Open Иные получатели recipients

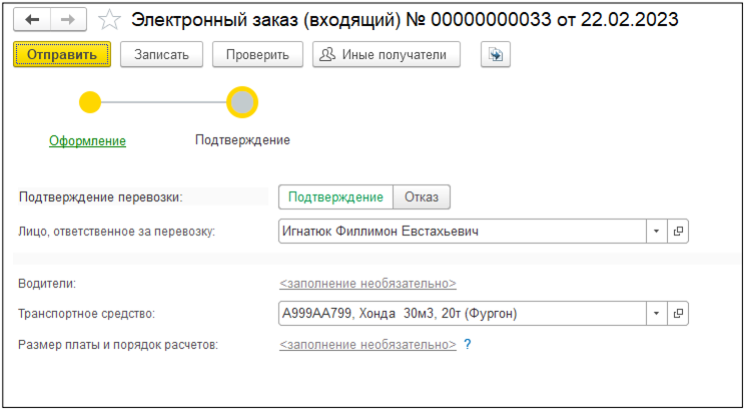point(386,55)
